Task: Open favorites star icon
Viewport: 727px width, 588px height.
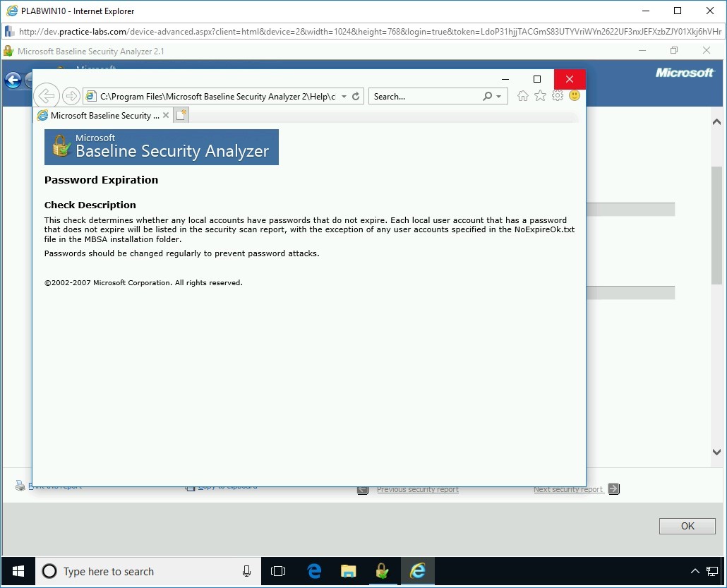Action: click(540, 95)
